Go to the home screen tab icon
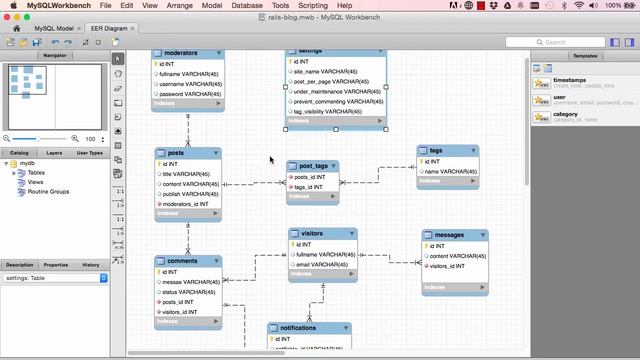 (x=17, y=29)
